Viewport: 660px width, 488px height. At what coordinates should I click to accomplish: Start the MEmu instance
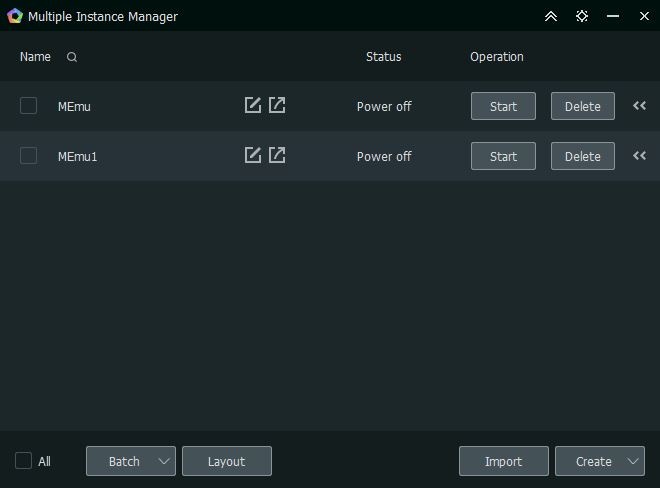coord(503,106)
